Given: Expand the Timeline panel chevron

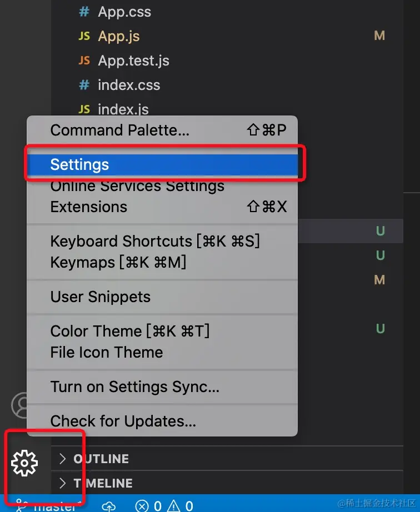Looking at the screenshot, I should (x=62, y=483).
